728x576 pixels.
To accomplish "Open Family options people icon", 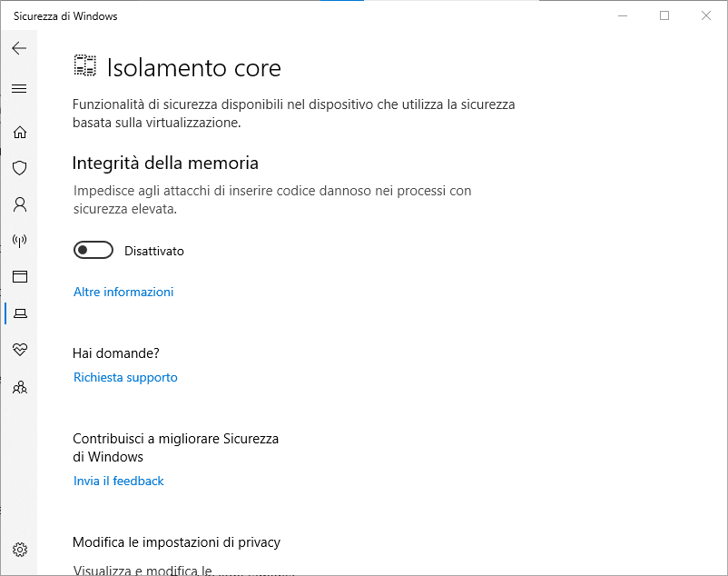I will [20, 387].
